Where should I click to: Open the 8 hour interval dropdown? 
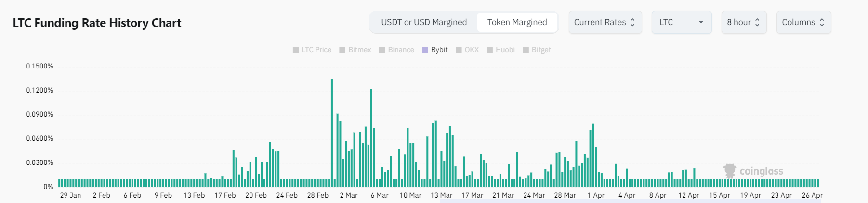pos(743,22)
